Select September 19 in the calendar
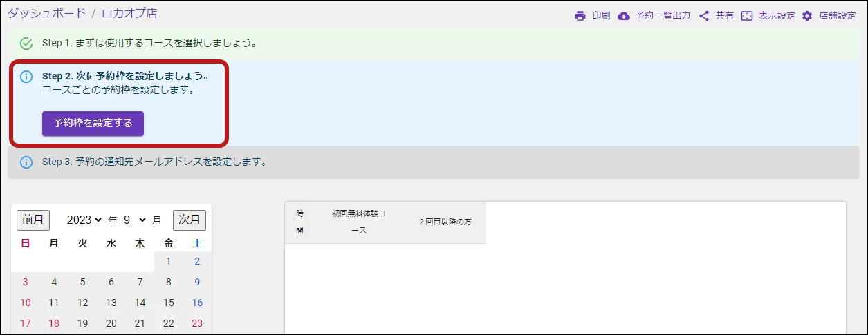The height and width of the screenshot is (335, 868). tap(82, 323)
